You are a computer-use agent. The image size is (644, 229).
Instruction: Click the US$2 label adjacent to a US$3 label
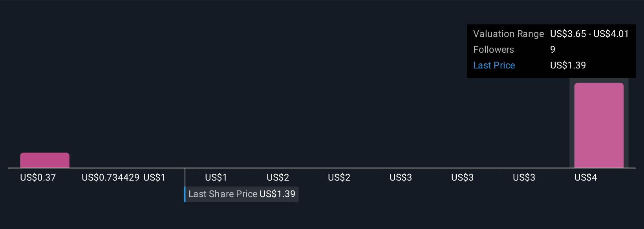coord(339,177)
